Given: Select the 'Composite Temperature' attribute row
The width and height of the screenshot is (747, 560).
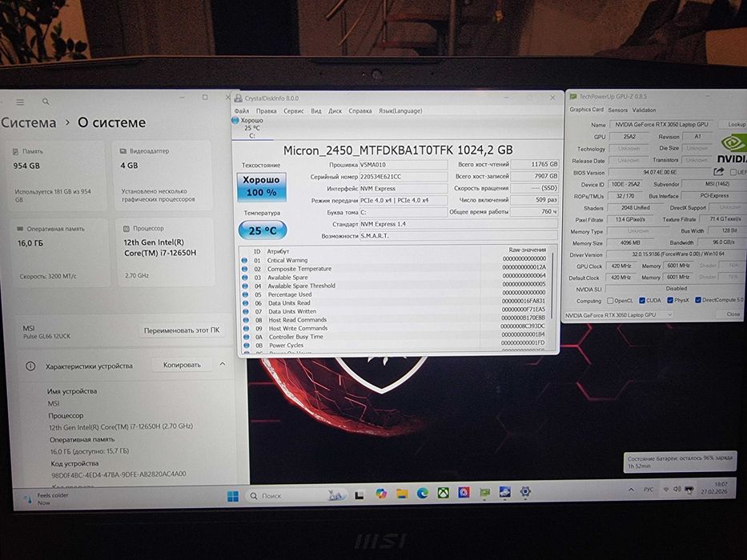Looking at the screenshot, I should click(396, 269).
